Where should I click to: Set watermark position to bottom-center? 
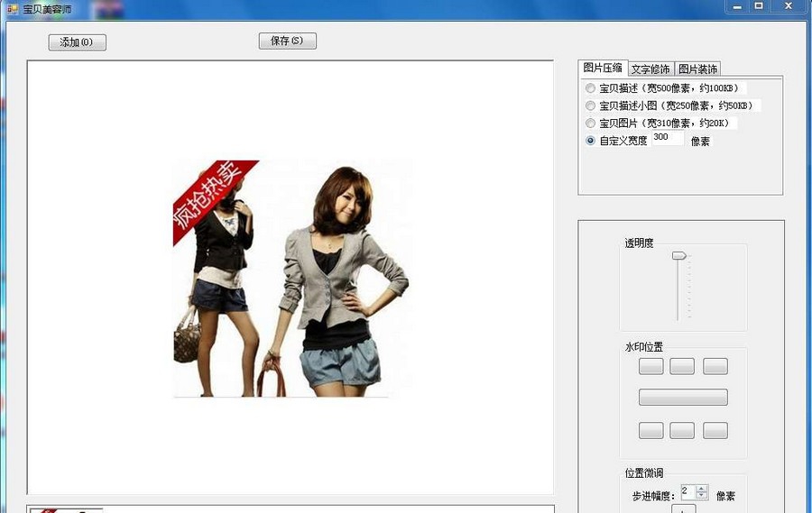click(682, 430)
